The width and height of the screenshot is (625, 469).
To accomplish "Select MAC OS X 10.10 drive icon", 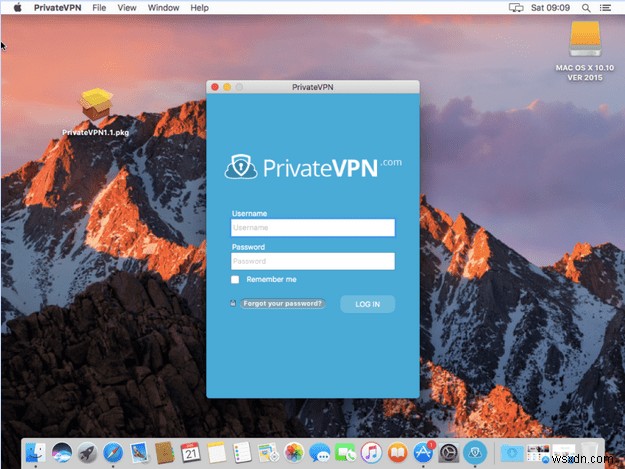I will click(585, 51).
